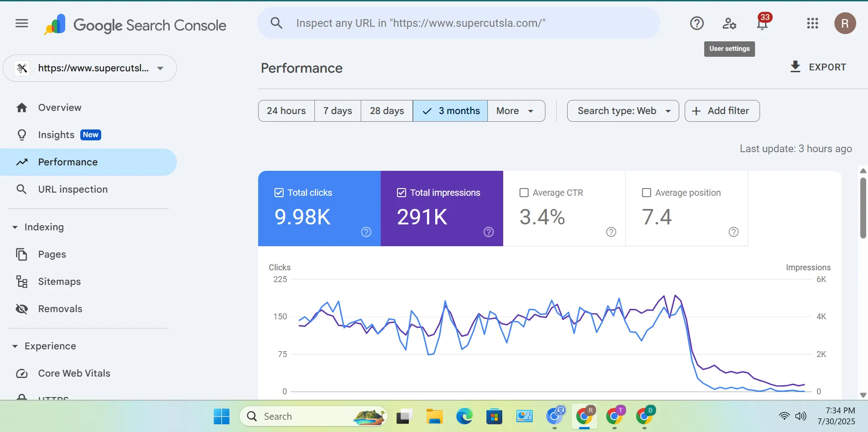Open Microsoft Store from taskbar
868x432 pixels.
click(x=494, y=416)
